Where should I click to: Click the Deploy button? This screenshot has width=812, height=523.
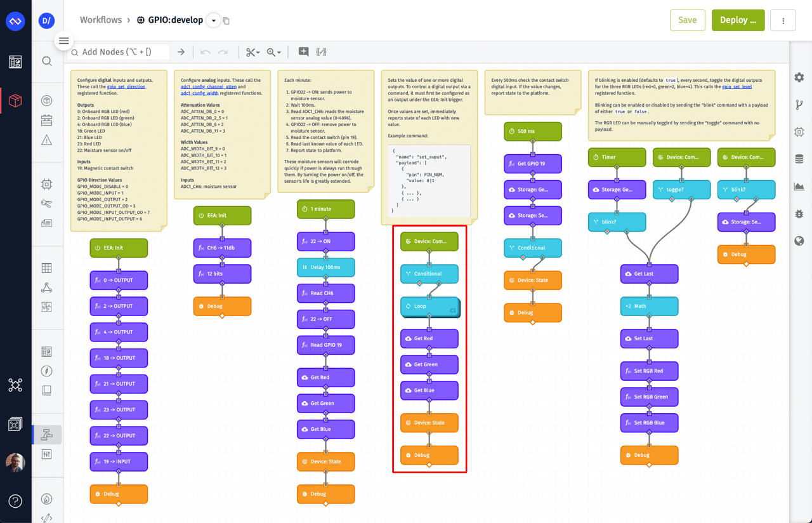pos(738,20)
